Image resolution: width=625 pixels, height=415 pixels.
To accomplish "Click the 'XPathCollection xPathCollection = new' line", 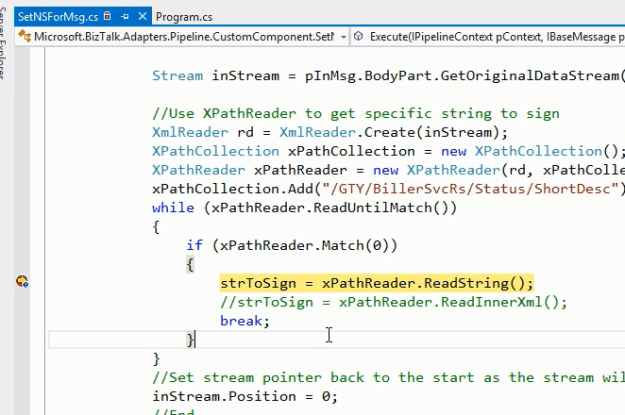I will pos(389,151).
